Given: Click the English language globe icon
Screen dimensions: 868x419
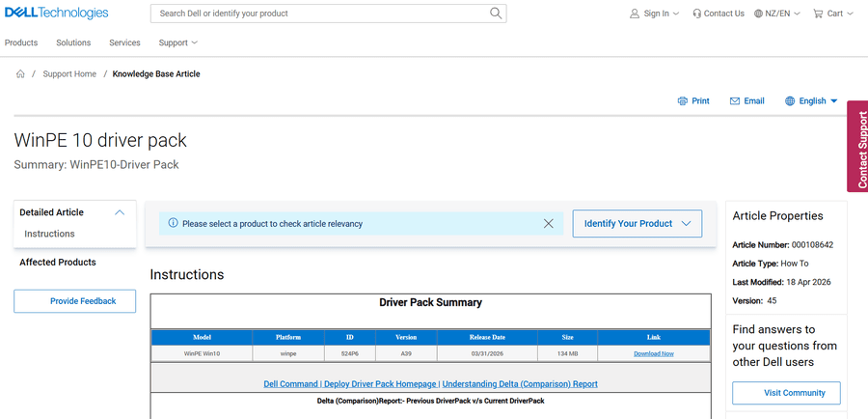Looking at the screenshot, I should (790, 100).
